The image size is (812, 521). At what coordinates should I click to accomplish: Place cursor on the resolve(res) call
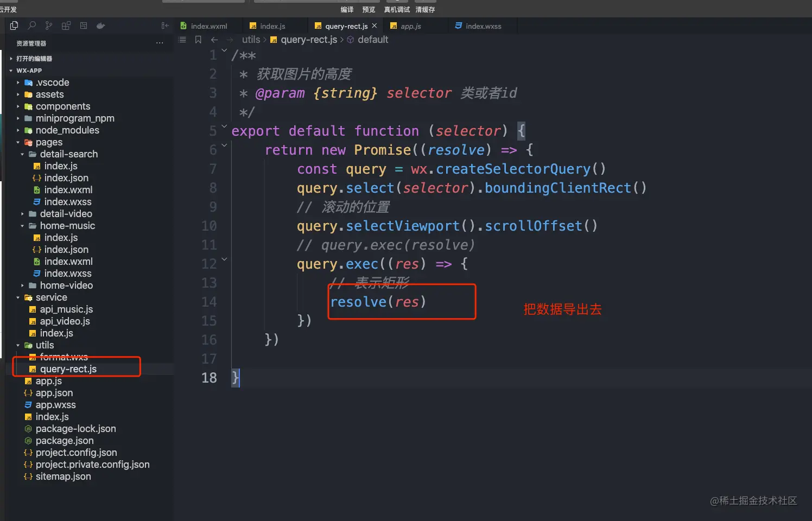point(378,302)
